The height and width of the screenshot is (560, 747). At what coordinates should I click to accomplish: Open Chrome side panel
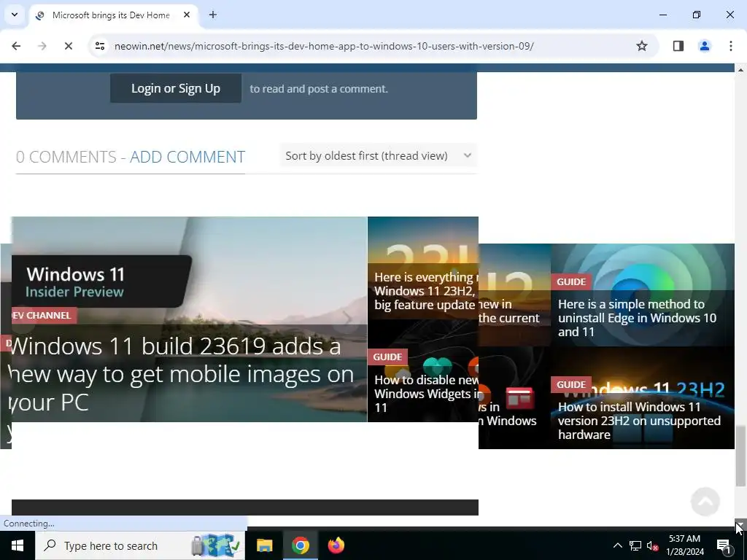tap(678, 46)
